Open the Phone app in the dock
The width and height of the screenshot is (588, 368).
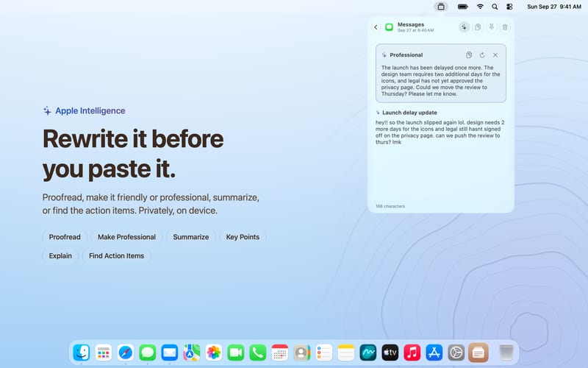point(258,353)
